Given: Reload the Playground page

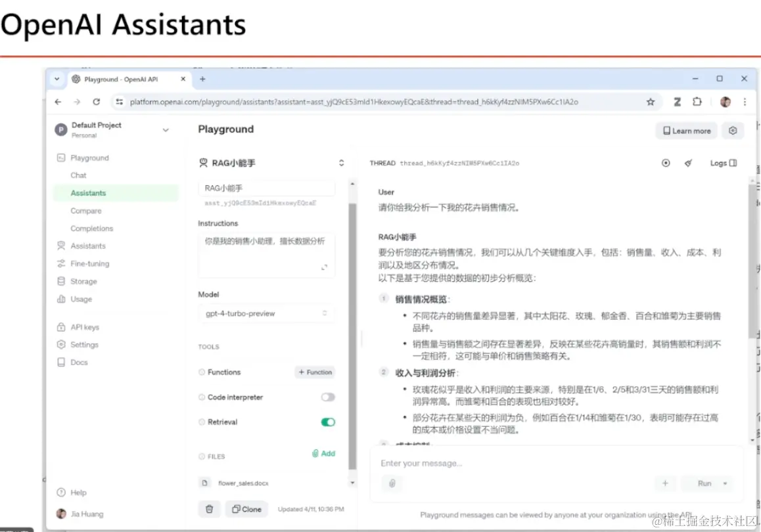Looking at the screenshot, I should coord(96,102).
